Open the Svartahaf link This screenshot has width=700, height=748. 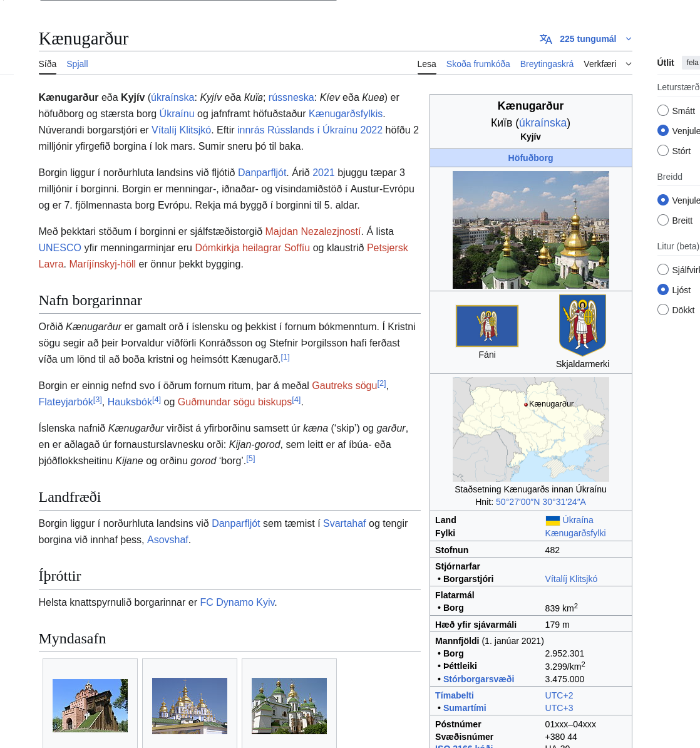[x=344, y=524]
